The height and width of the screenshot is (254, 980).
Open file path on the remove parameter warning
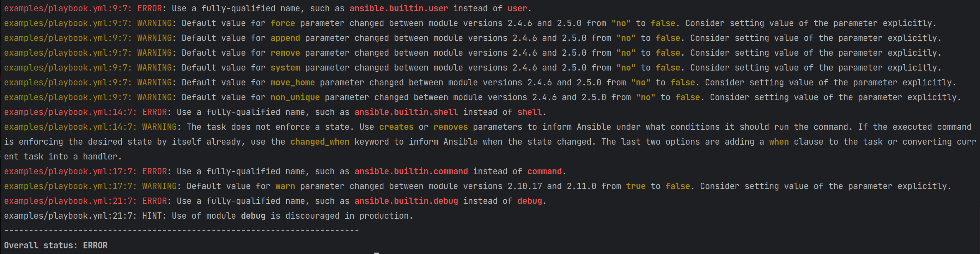coord(67,53)
